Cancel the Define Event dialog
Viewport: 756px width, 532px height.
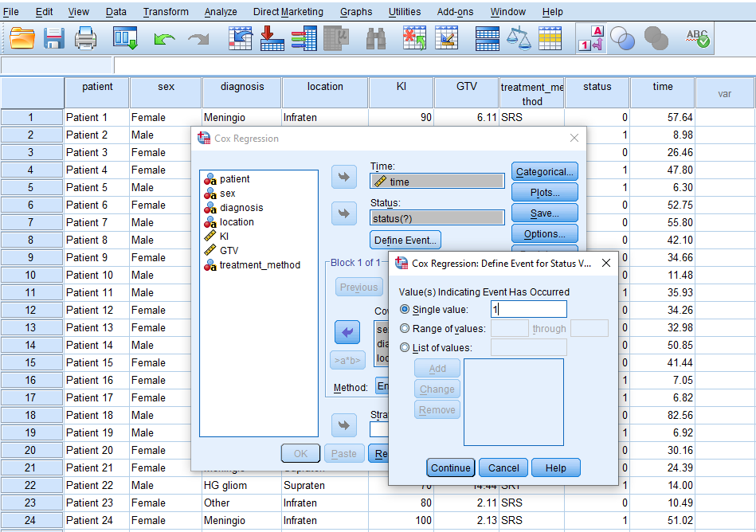coord(503,468)
